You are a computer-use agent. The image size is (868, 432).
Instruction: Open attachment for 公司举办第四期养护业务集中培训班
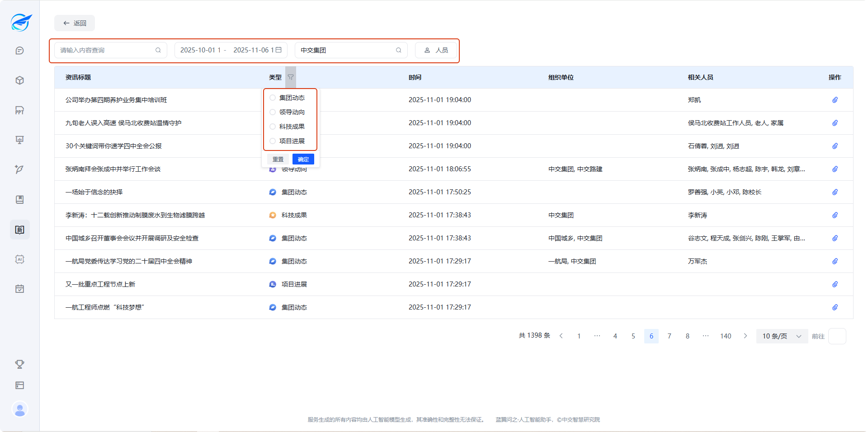pyautogui.click(x=835, y=100)
